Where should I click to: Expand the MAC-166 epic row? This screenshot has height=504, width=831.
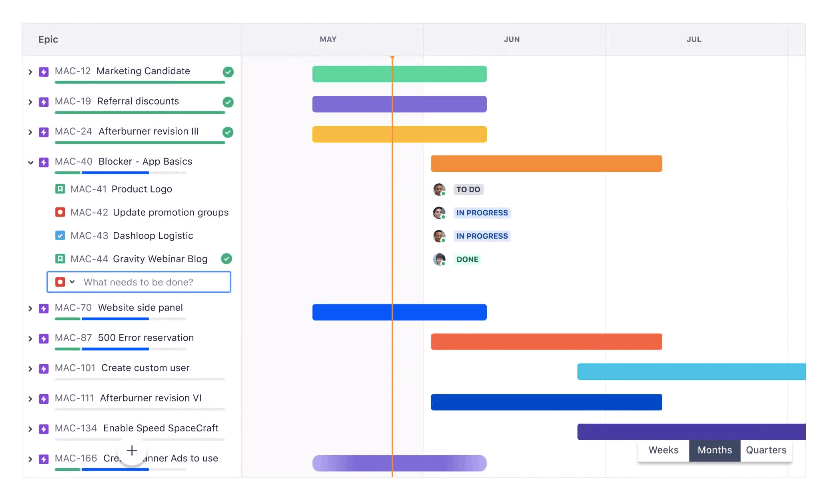tap(30, 459)
